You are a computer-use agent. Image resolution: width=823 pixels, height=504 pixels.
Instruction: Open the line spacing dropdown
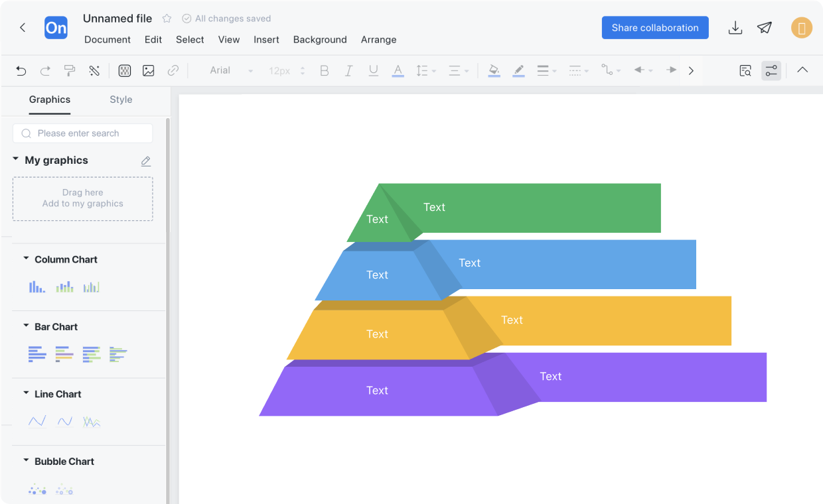pos(425,70)
